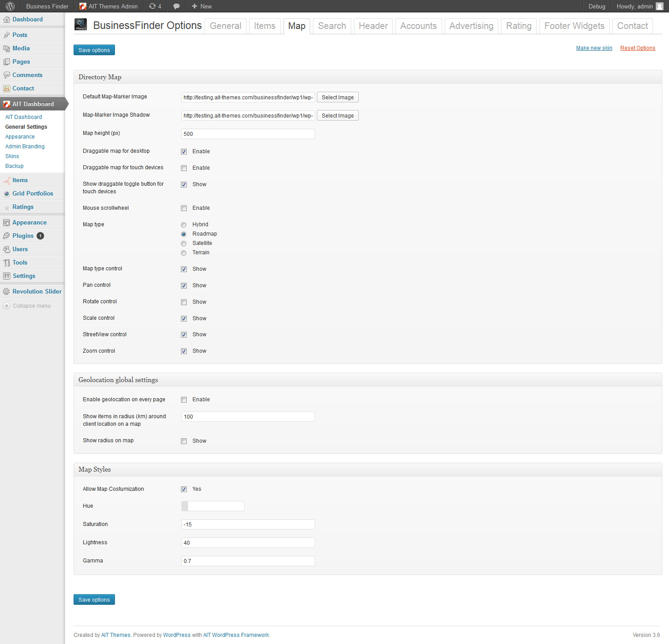Click the top Save options button
The width and height of the screenshot is (669, 644).
pos(94,50)
